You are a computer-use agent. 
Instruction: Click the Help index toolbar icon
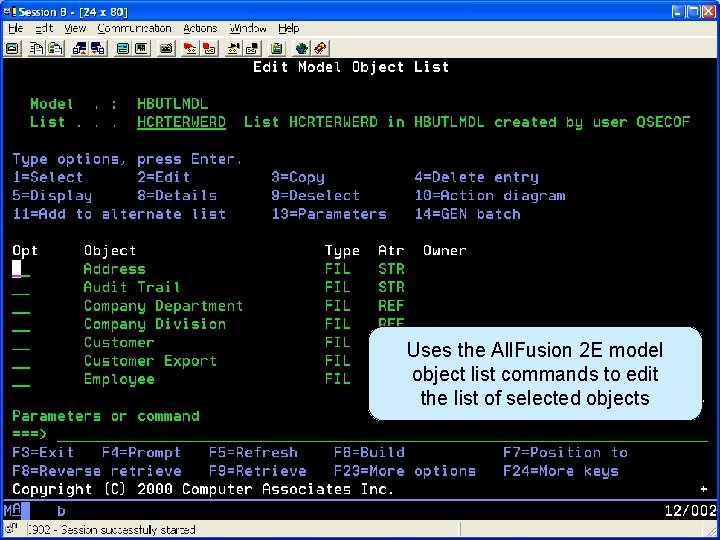point(320,48)
